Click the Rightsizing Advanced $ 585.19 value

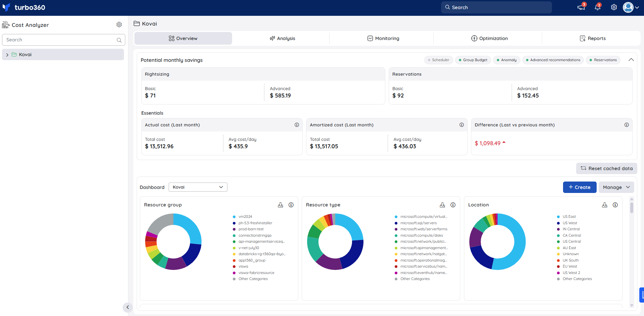(280, 96)
